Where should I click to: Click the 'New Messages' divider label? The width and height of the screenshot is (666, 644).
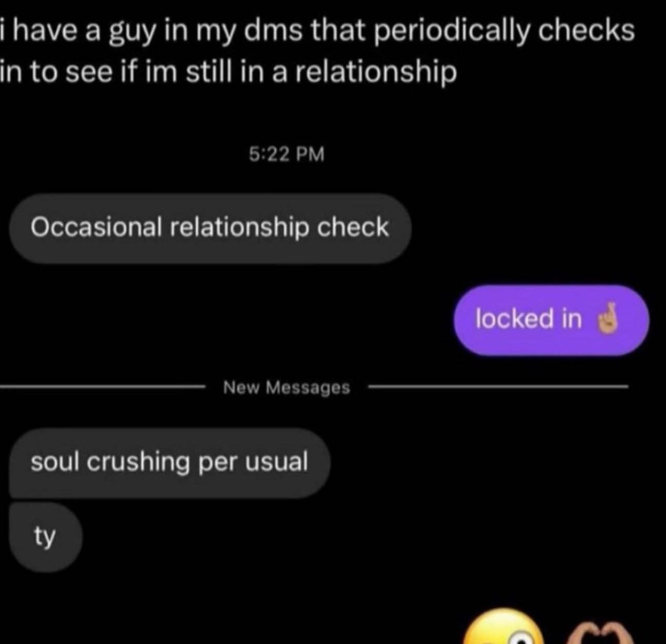(287, 388)
